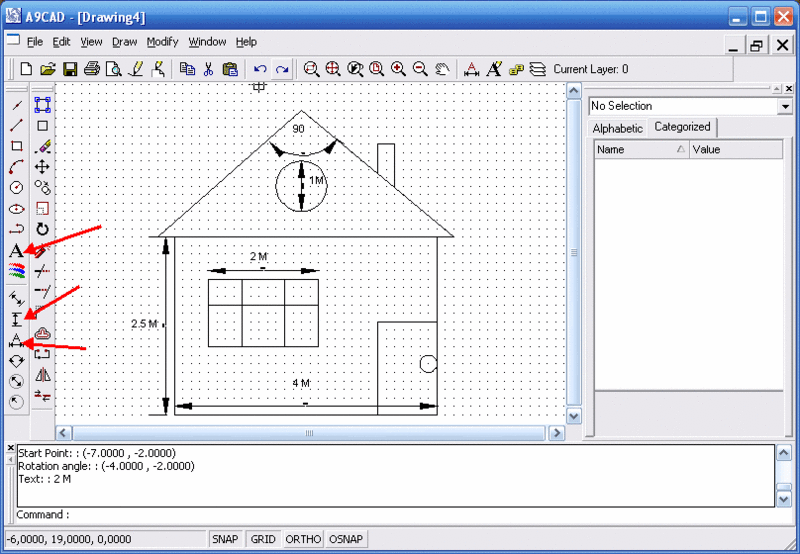Toggle OSNAP mode in status bar

point(346,539)
